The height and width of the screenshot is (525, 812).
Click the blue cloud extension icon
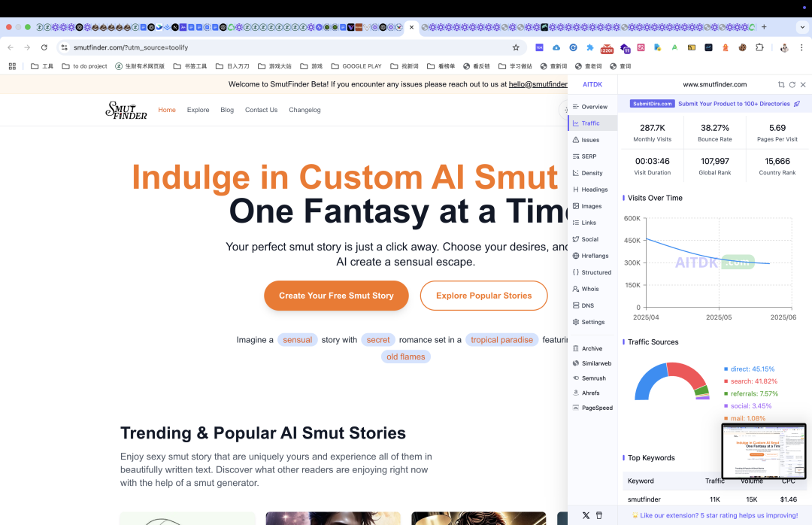(556, 47)
